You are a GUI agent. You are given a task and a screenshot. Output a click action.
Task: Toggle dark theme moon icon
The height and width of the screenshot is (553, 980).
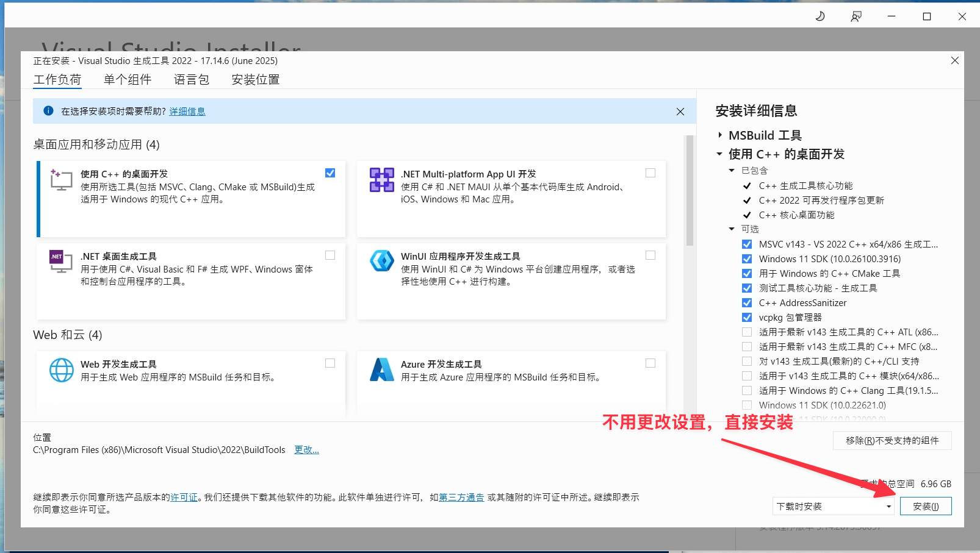pyautogui.click(x=820, y=16)
